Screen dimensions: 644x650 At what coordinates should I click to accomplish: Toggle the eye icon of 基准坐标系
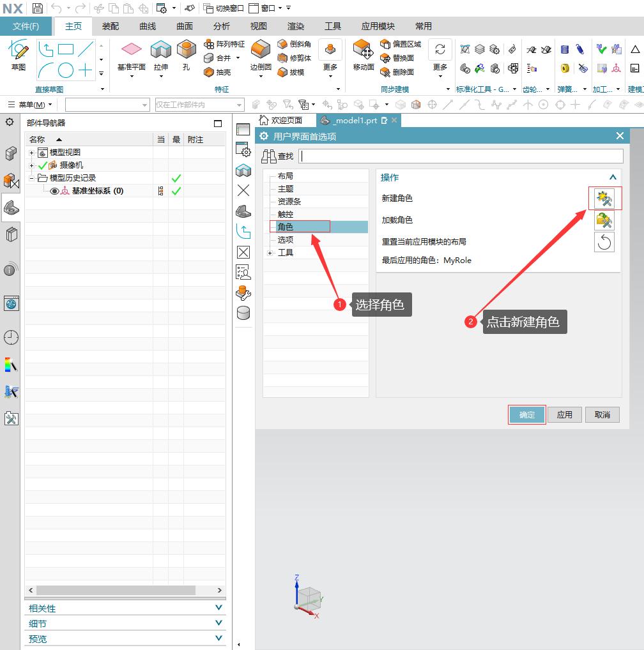54,191
